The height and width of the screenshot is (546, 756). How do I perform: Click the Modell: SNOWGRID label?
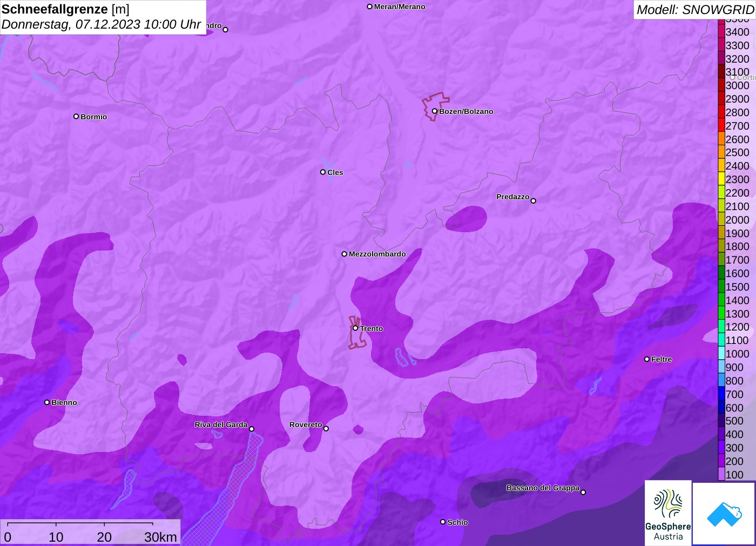[695, 10]
